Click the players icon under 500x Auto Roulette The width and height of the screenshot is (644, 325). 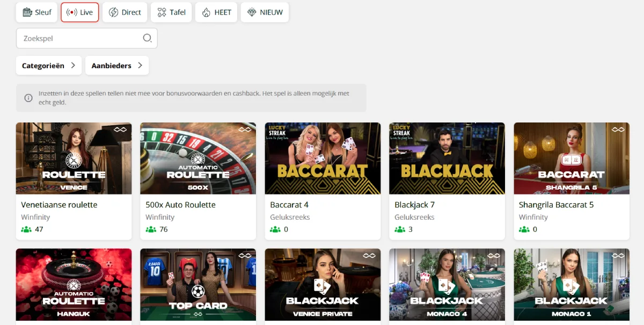coord(151,229)
